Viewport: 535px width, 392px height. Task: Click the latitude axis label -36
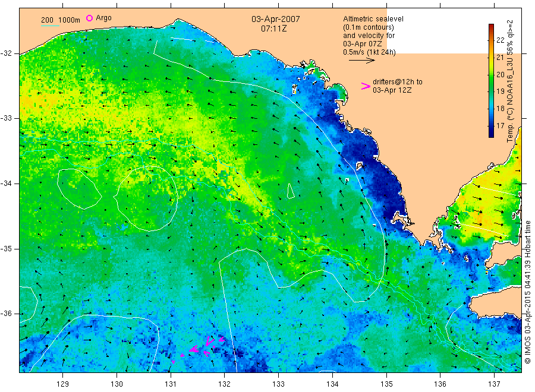tap(6, 313)
